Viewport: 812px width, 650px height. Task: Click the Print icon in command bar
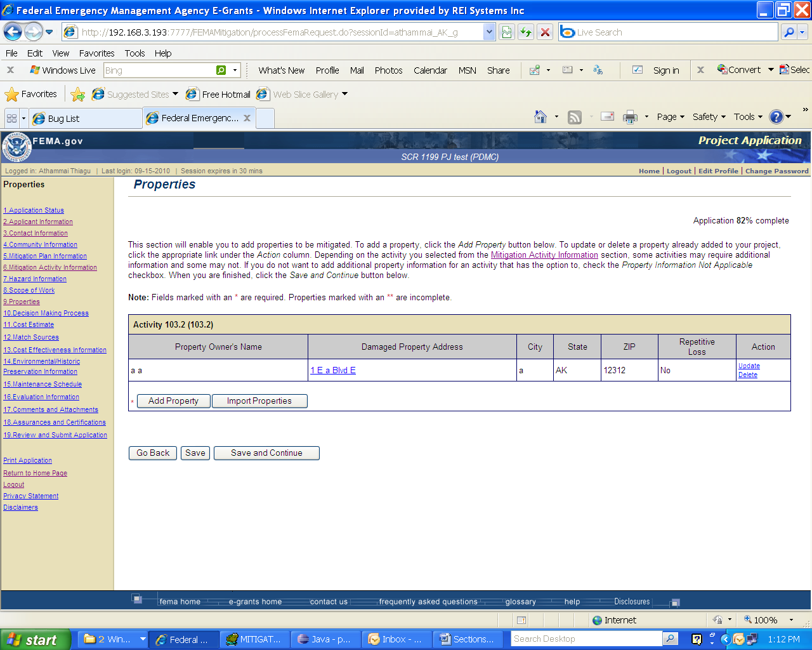click(x=630, y=117)
